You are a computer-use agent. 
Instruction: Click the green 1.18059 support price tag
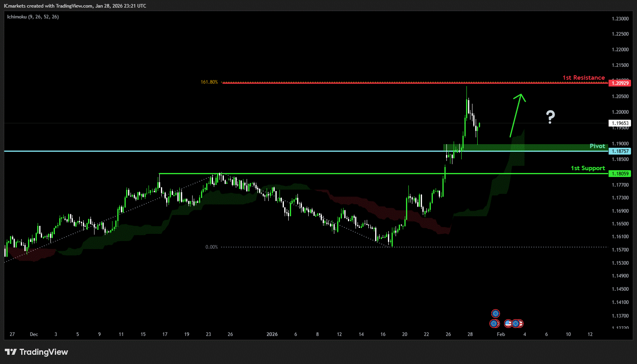[619, 174]
